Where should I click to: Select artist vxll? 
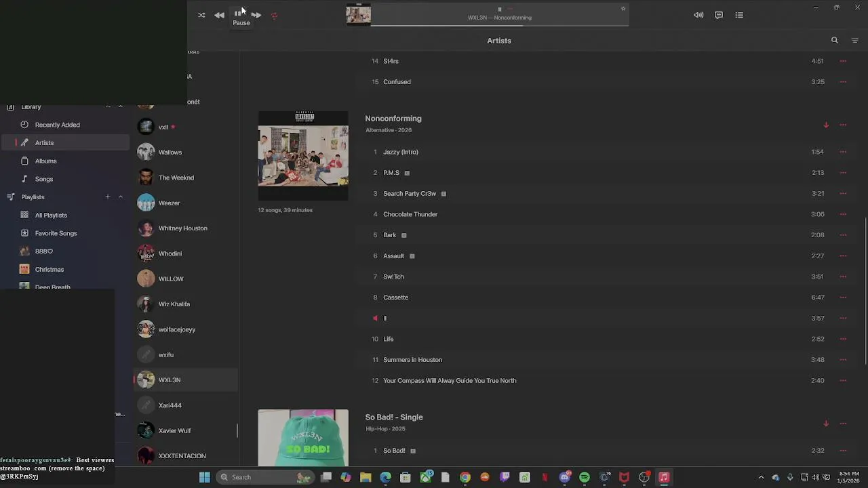(185, 127)
